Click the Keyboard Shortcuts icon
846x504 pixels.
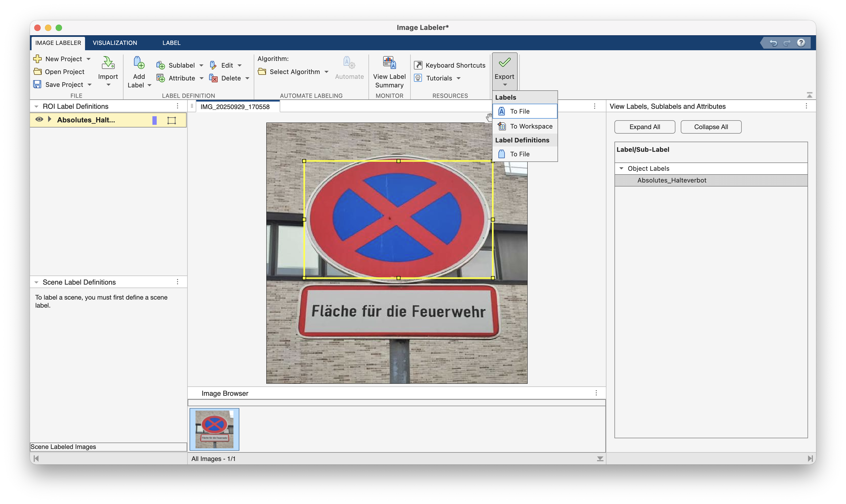[418, 65]
